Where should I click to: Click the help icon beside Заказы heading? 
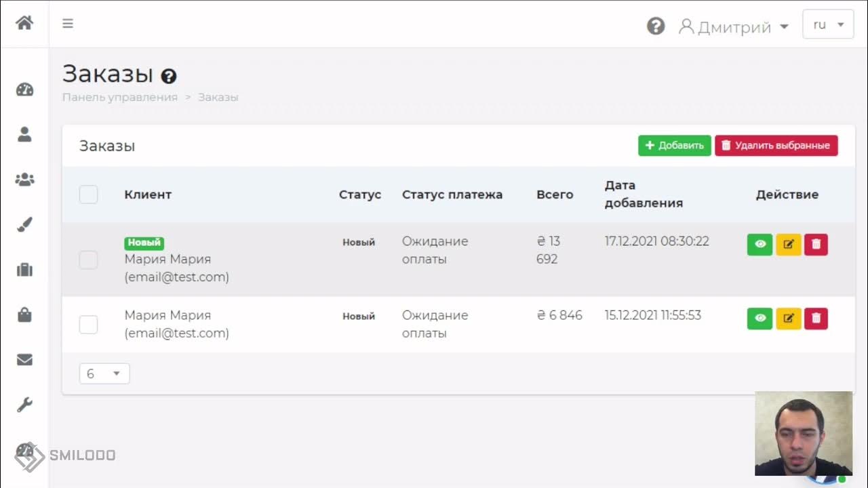point(169,76)
